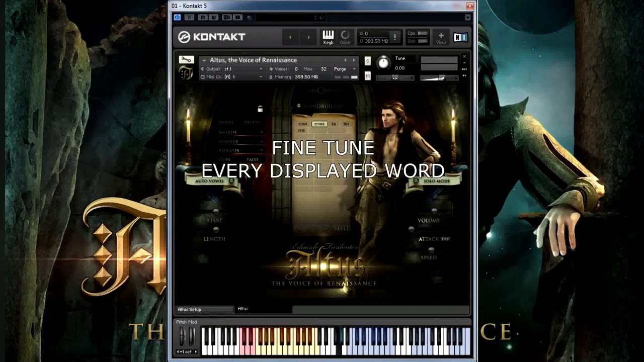Click the Tune knob

383,63
